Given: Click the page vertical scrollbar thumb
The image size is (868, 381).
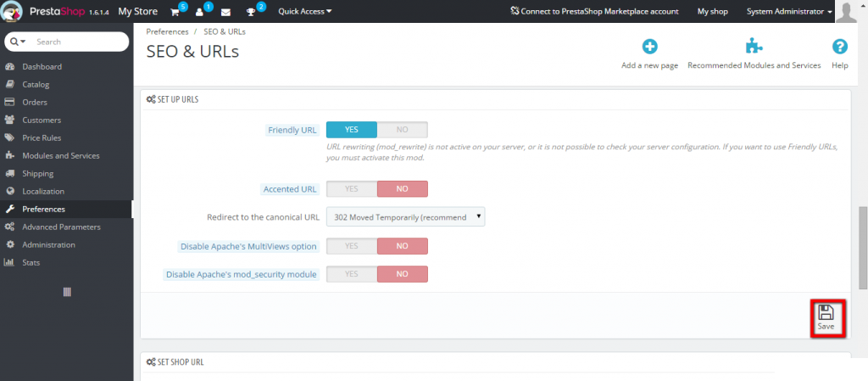Looking at the screenshot, I should pos(862,248).
